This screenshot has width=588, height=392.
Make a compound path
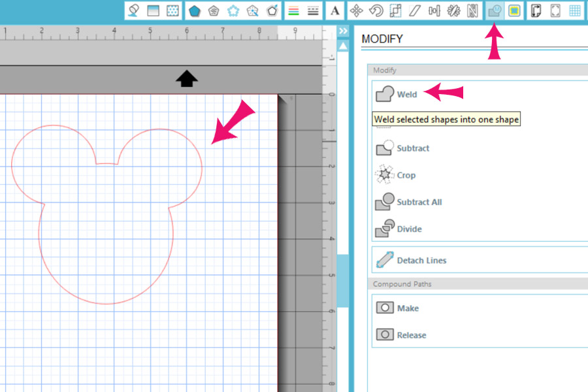[x=397, y=308]
